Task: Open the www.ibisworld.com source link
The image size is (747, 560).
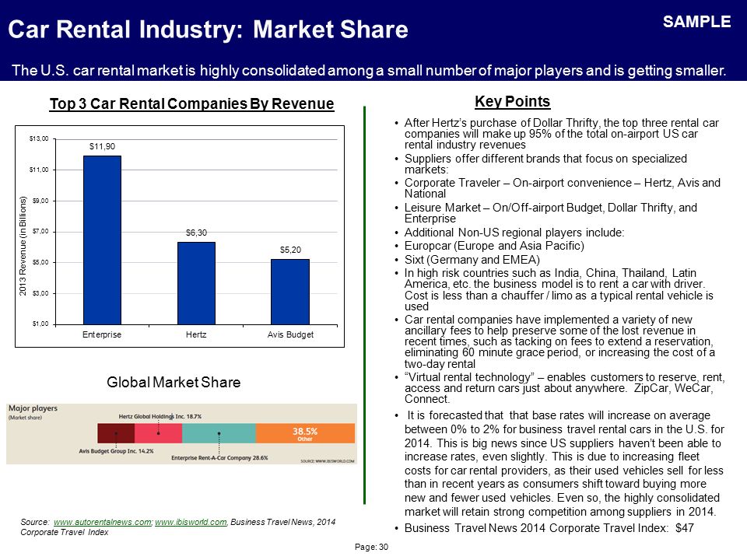Action: click(191, 522)
